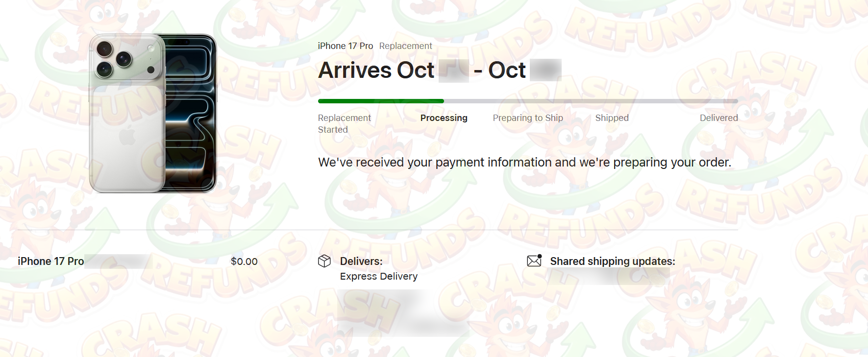Select the Express Delivery text
868x357 pixels.
tap(378, 276)
